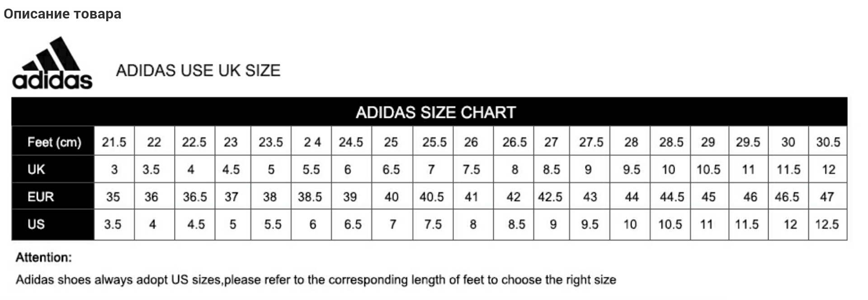This screenshot has height=300, width=868.
Task: Click the Adidas logo
Action: (x=52, y=64)
